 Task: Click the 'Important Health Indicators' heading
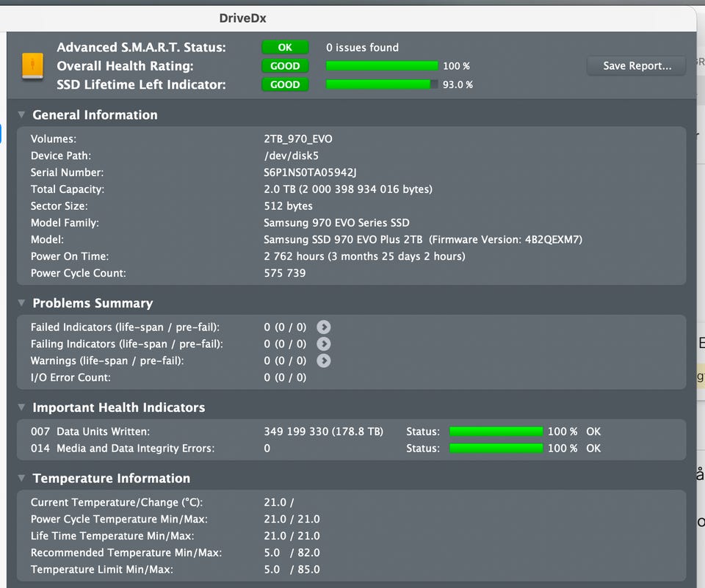[x=119, y=407]
